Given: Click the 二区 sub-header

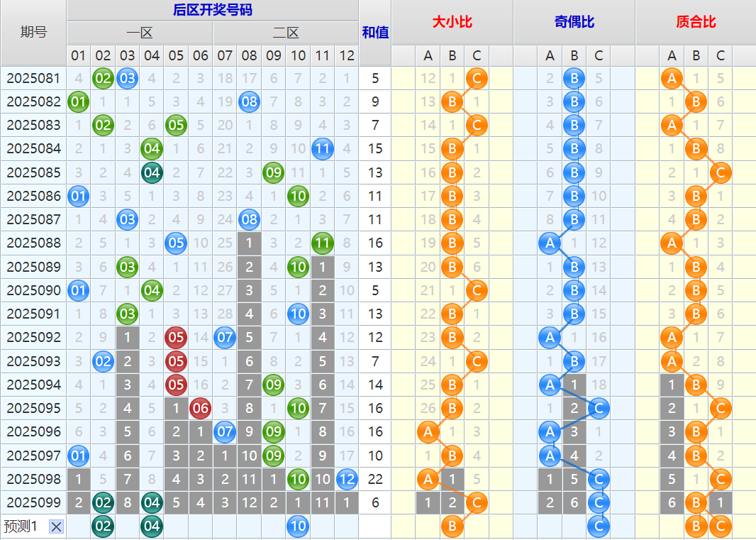Looking at the screenshot, I should [286, 33].
